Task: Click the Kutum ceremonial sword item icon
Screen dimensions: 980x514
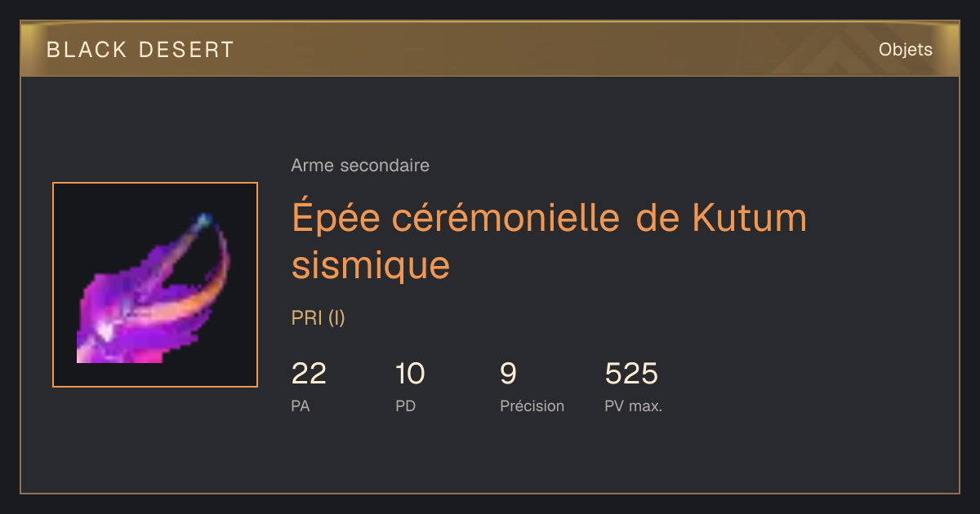Action: [155, 285]
